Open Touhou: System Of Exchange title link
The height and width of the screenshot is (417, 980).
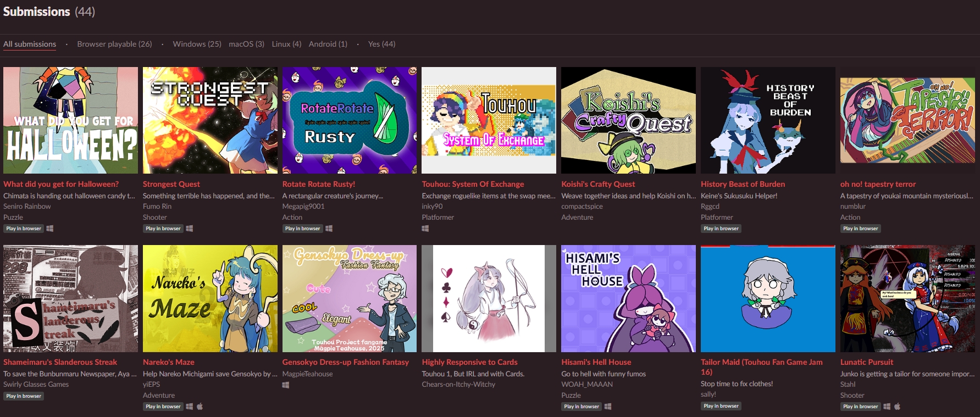[x=473, y=184]
